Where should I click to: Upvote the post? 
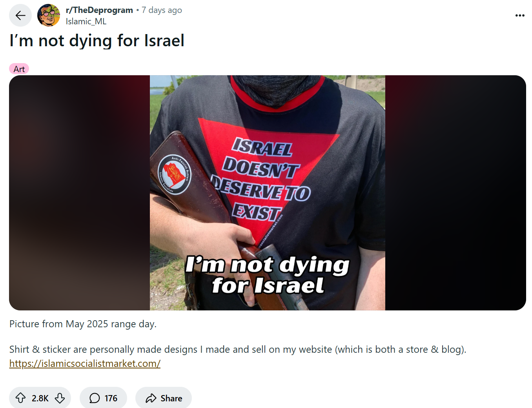point(20,398)
